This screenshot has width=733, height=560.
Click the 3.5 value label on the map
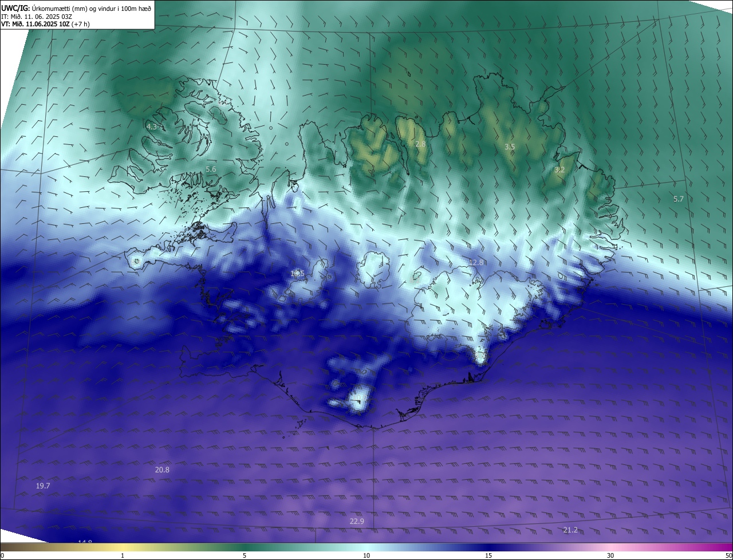pyautogui.click(x=510, y=147)
